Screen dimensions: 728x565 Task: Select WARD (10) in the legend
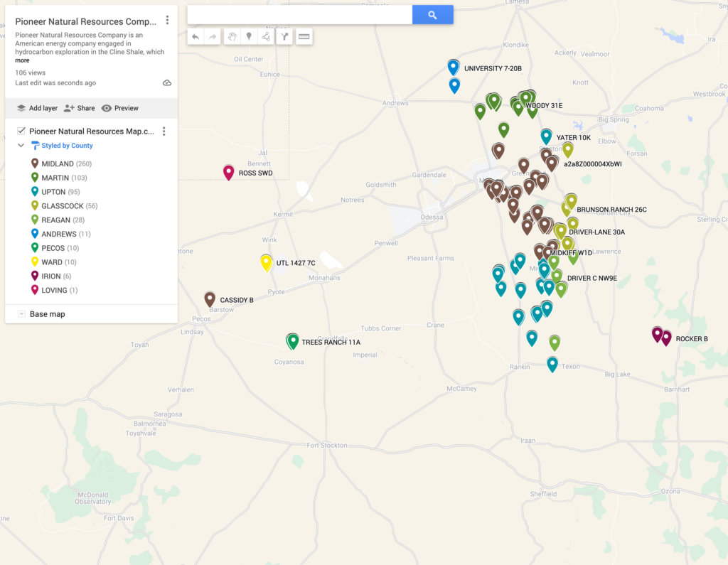tap(53, 262)
